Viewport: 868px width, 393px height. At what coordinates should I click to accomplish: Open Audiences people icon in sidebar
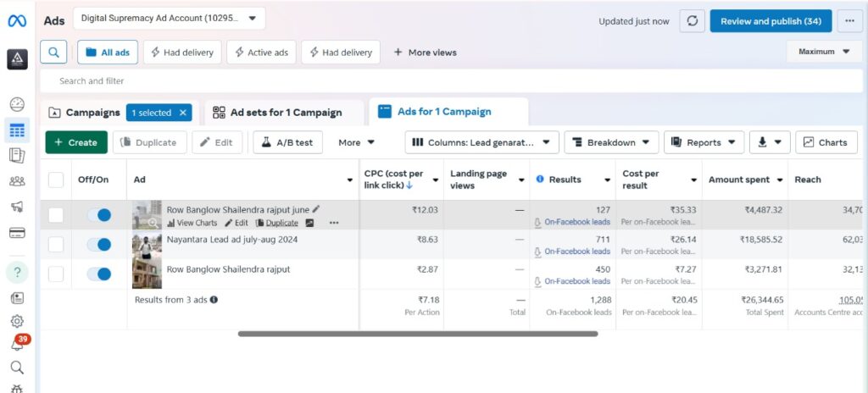17,181
